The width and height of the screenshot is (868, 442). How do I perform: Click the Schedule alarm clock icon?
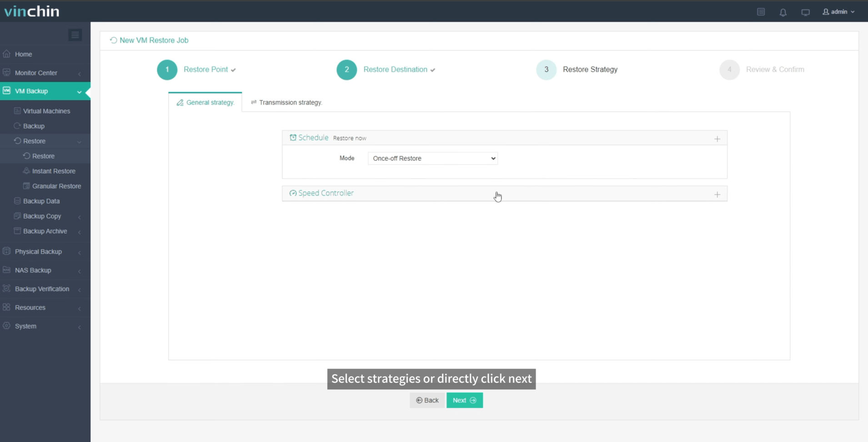[293, 137]
